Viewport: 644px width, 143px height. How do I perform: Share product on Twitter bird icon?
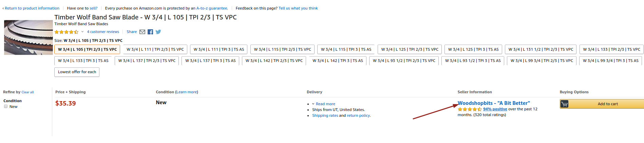tap(158, 32)
